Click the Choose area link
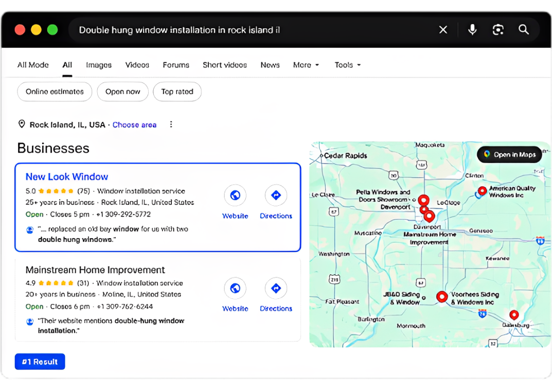552x392 pixels. (134, 124)
